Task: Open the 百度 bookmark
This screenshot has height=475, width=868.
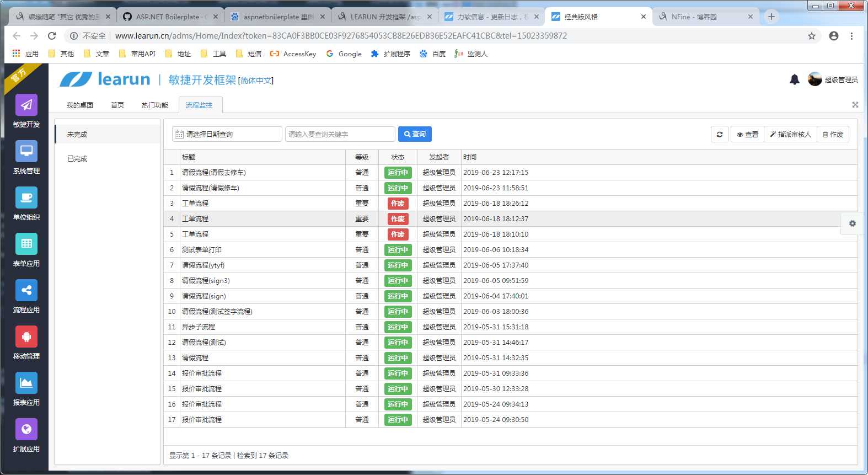Action: click(x=432, y=54)
